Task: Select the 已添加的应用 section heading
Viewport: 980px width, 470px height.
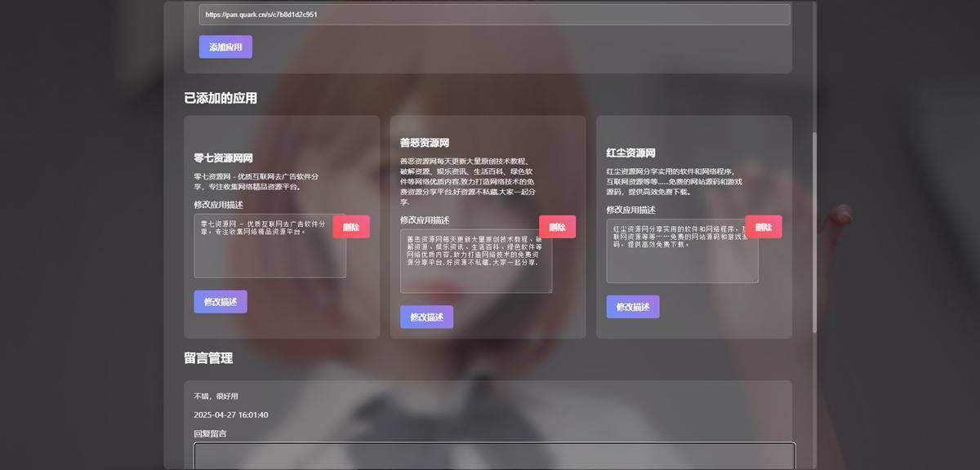Action: (220, 99)
